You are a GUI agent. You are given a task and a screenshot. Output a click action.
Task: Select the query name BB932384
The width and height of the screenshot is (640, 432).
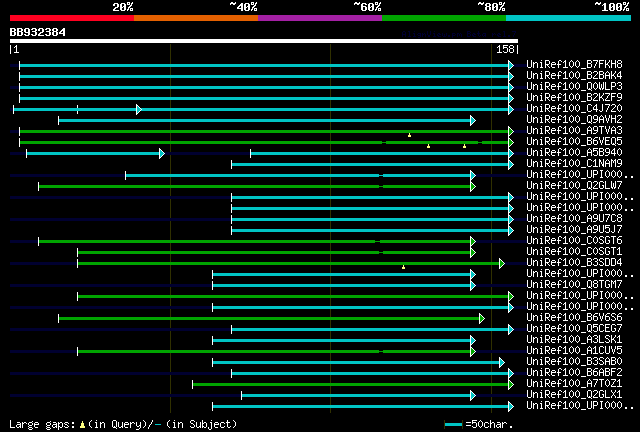tap(38, 32)
